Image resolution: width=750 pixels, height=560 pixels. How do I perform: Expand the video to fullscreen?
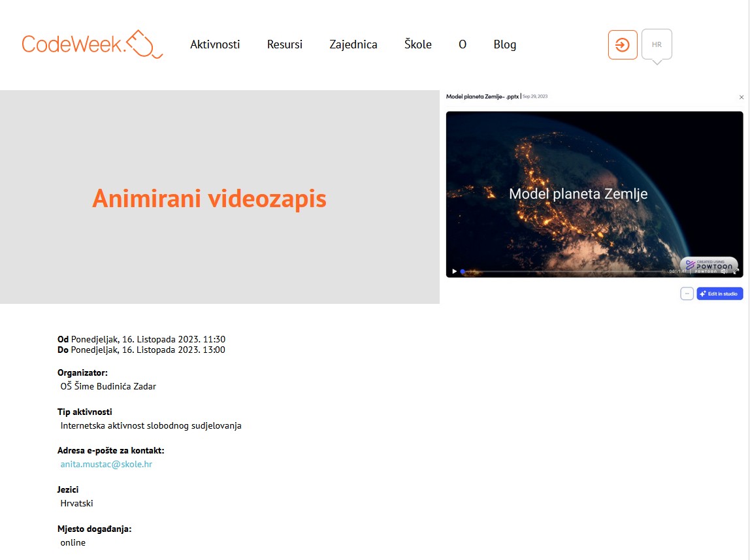coord(736,271)
